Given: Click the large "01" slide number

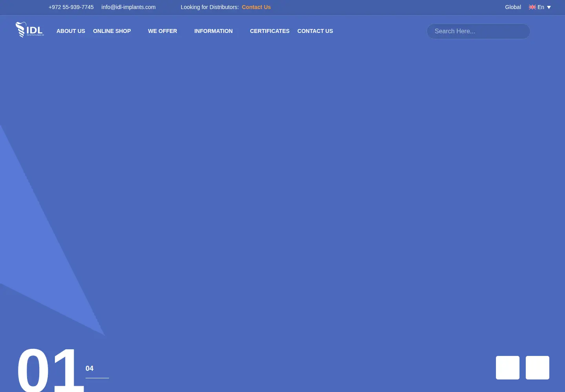Looking at the screenshot, I should 50,369.
